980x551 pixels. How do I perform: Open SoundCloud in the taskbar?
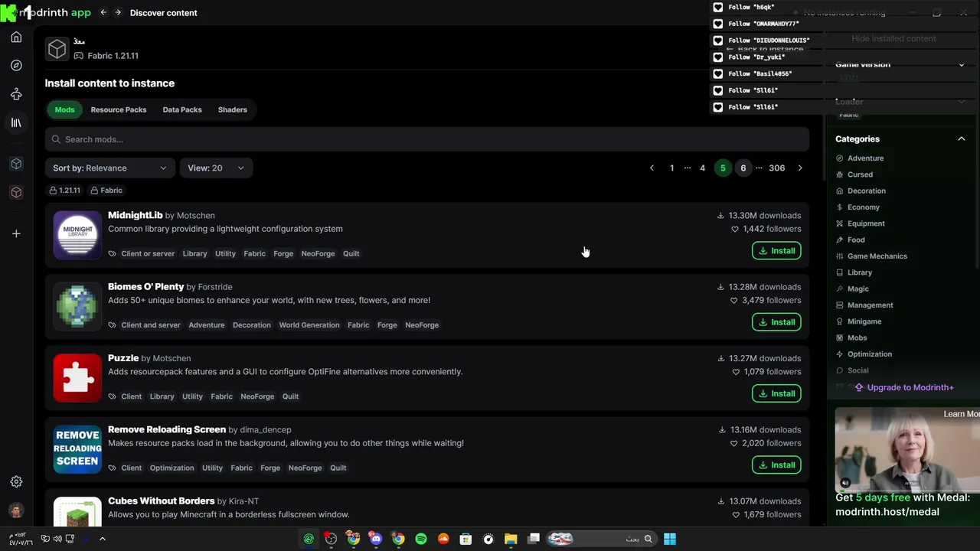tap(443, 539)
